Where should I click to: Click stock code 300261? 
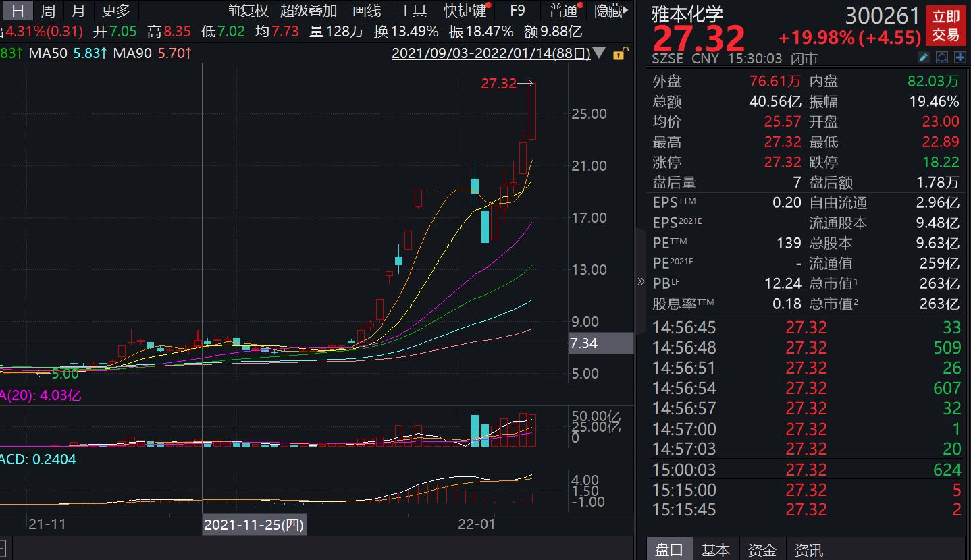(882, 16)
